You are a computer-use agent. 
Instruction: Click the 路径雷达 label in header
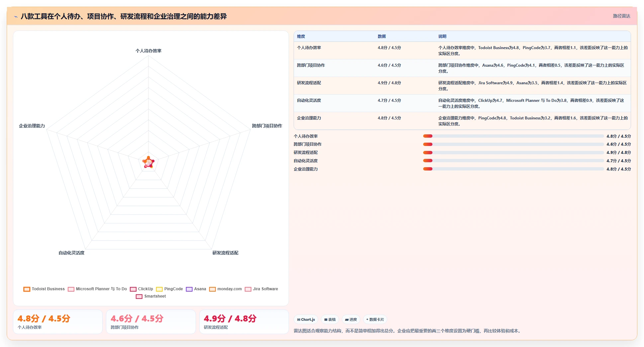coord(621,16)
